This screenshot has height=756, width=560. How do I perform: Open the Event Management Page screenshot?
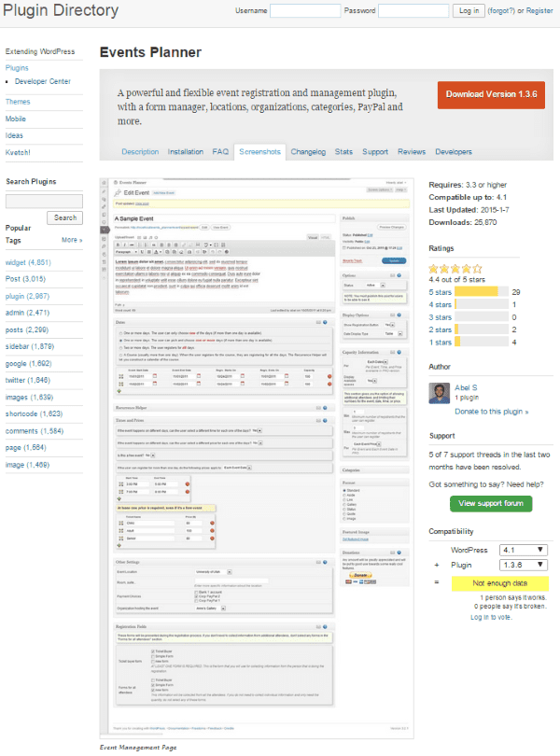257,458
